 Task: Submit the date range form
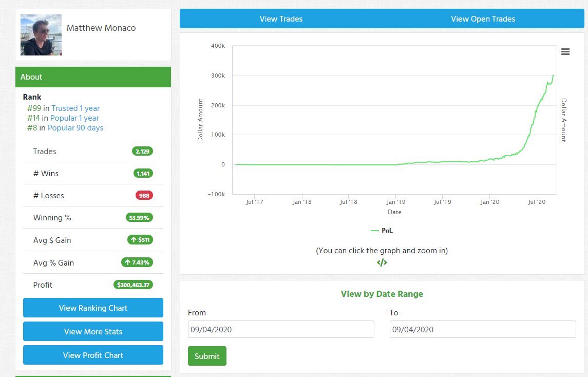[x=207, y=356]
